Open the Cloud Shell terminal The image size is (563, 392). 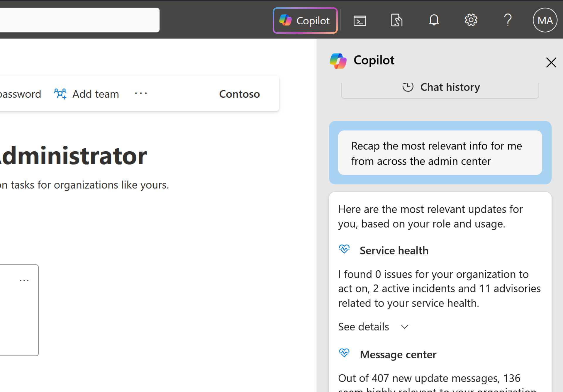click(359, 20)
